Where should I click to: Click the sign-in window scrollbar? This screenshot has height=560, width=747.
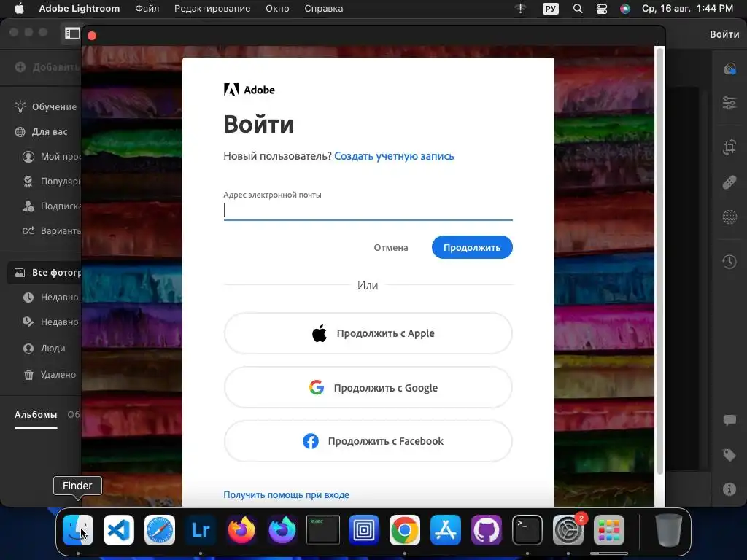click(x=659, y=260)
